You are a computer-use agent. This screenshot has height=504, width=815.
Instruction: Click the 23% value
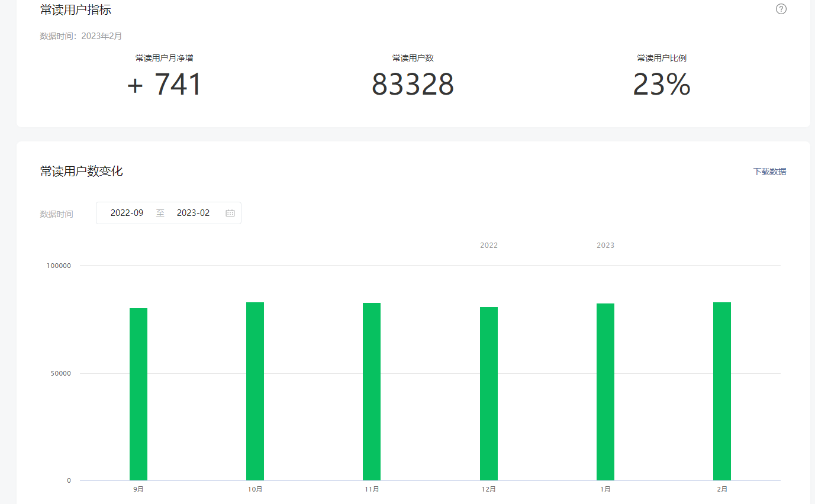coord(662,85)
